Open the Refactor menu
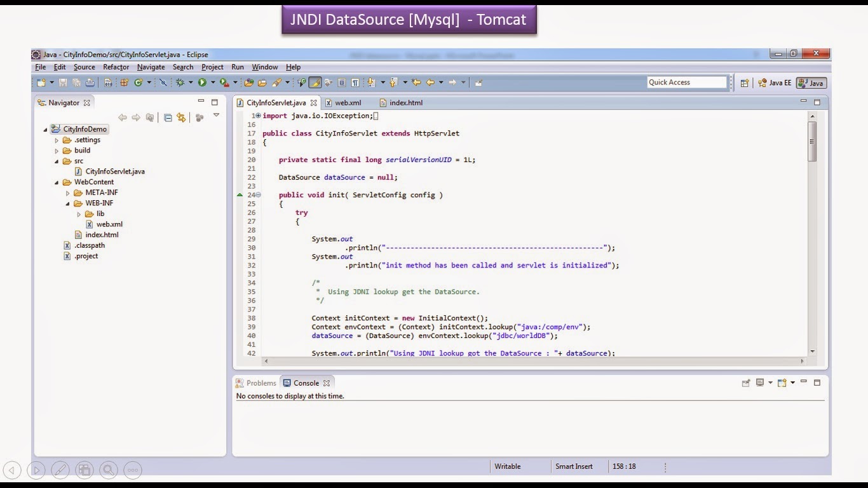Screen dimensions: 868x488 [x=116, y=67]
